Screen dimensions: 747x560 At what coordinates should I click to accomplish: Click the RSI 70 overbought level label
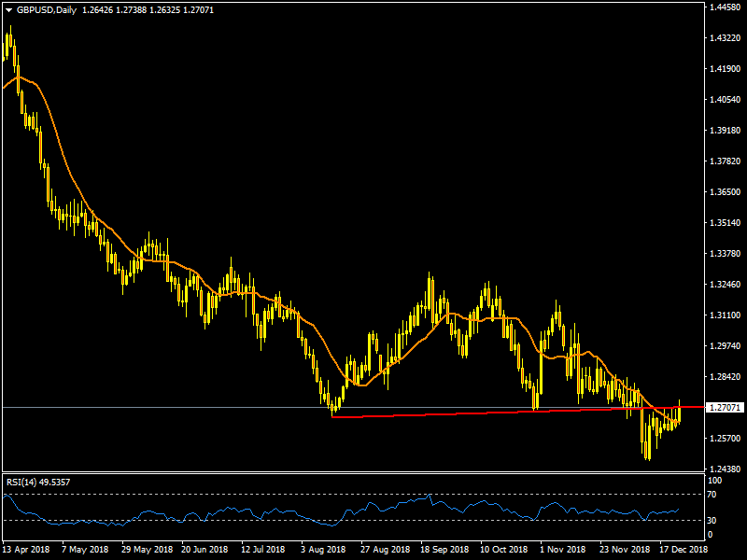pos(714,493)
